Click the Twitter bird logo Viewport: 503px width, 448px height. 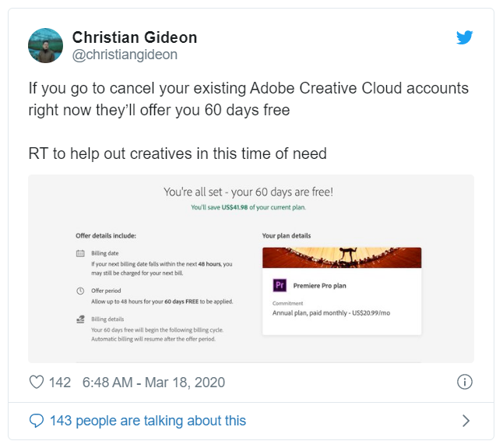point(465,37)
